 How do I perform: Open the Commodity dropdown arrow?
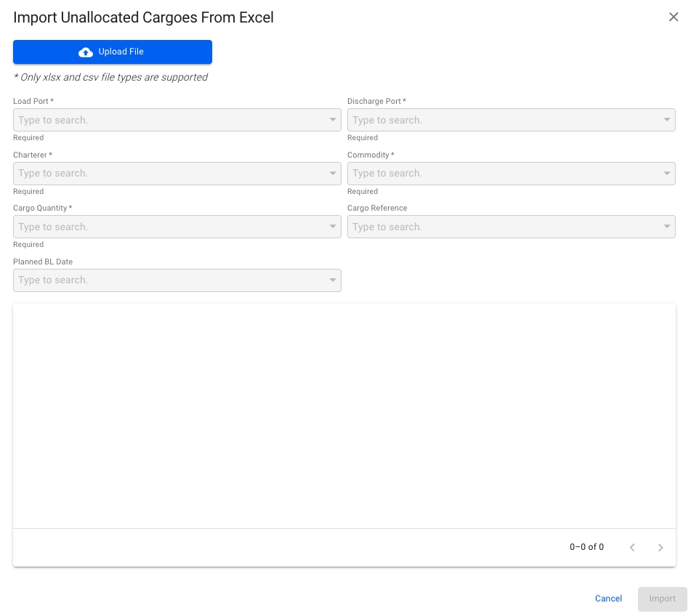[667, 174]
